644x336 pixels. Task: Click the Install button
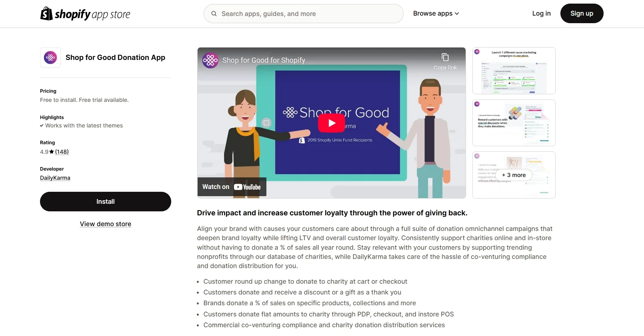point(106,201)
